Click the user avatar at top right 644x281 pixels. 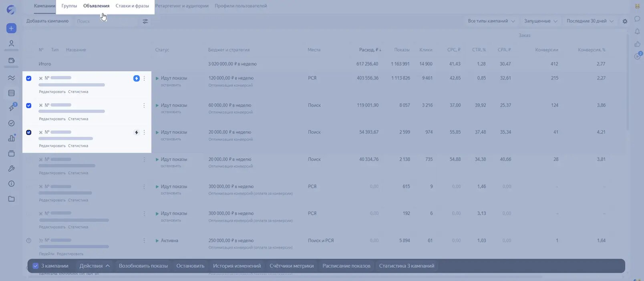coord(637,6)
